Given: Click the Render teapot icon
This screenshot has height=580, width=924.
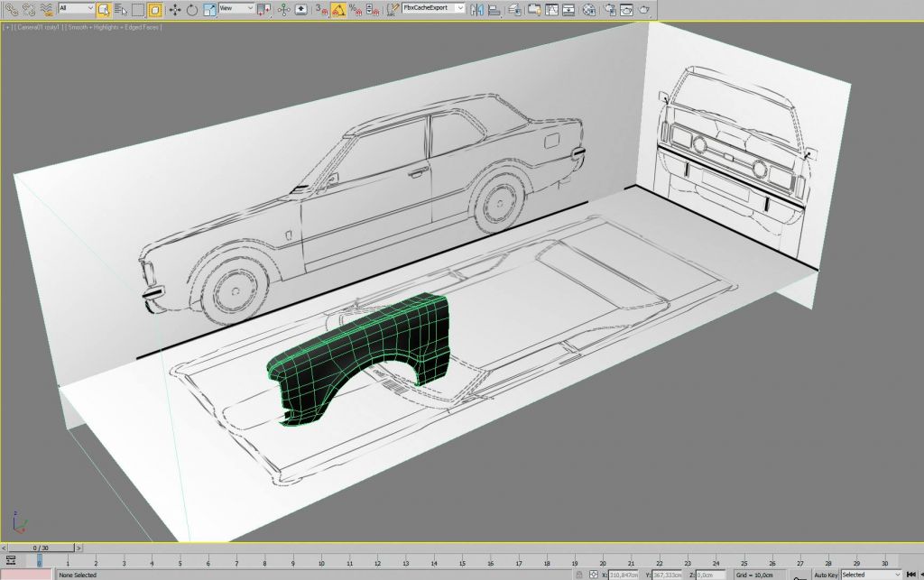Looking at the screenshot, I should 644,9.
